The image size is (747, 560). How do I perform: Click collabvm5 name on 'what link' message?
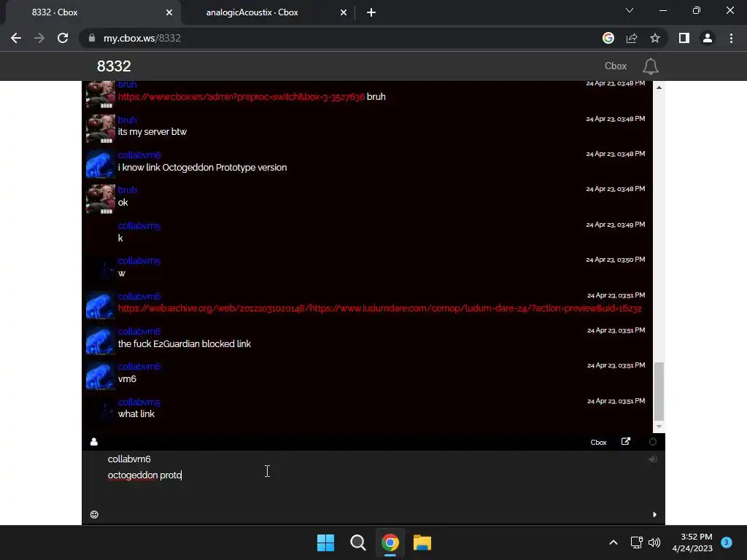coord(139,402)
